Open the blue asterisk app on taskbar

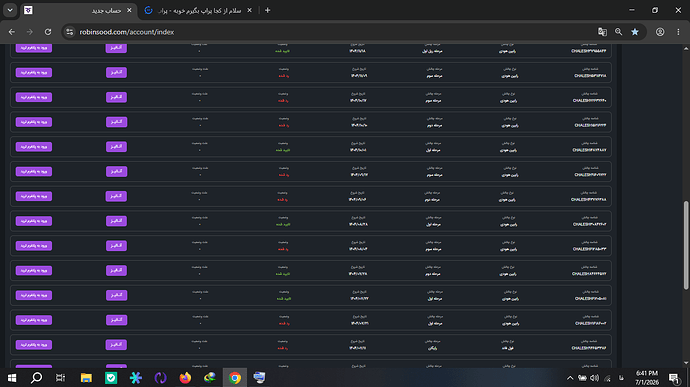coord(136,378)
